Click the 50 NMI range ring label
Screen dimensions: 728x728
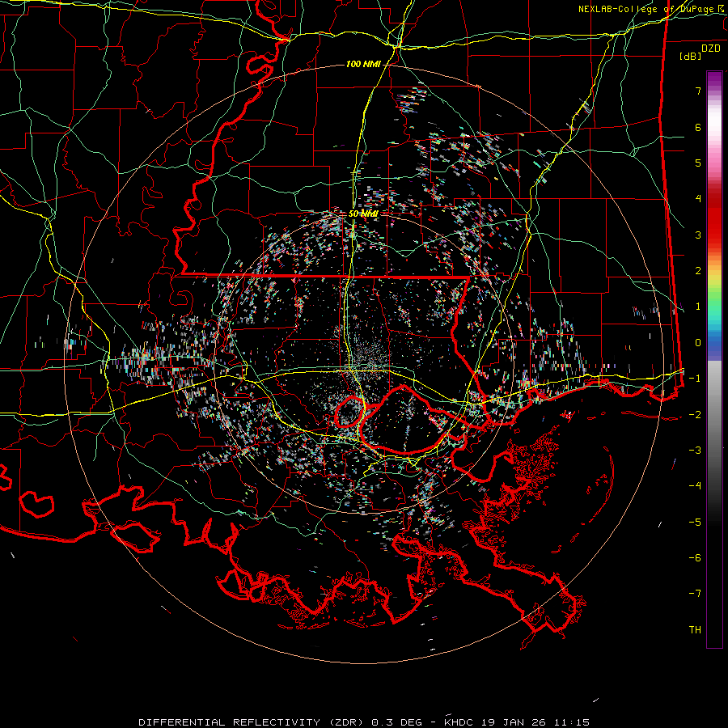pos(363,214)
